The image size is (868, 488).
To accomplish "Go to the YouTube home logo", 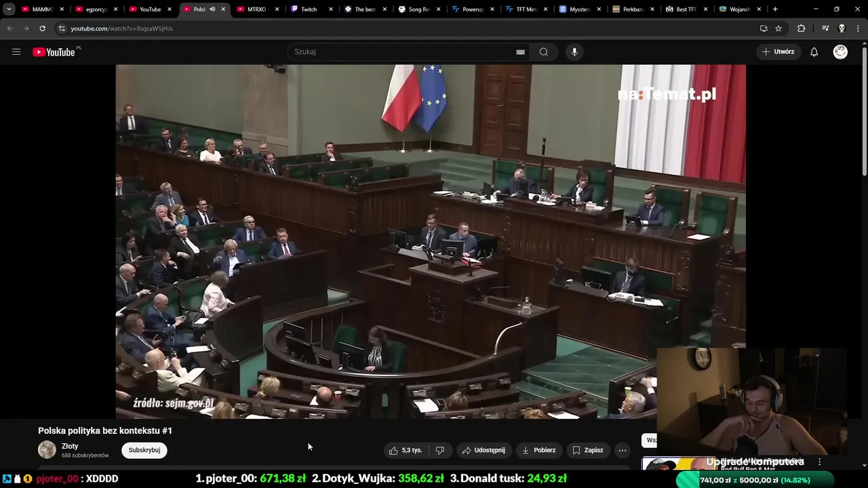I will (x=54, y=52).
